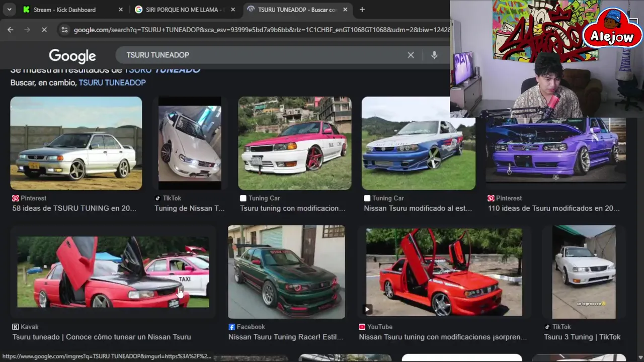Open red Tsuru YouTube video thumbnail
This screenshot has width=644, height=362.
point(444,272)
